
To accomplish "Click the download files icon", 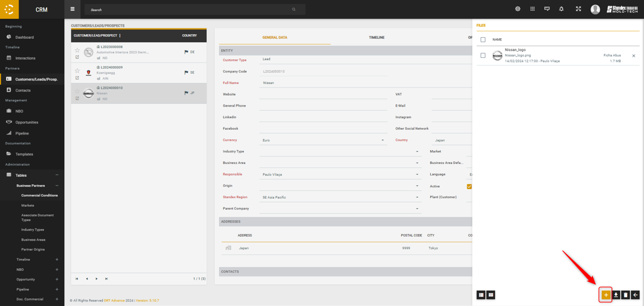I will point(616,295).
